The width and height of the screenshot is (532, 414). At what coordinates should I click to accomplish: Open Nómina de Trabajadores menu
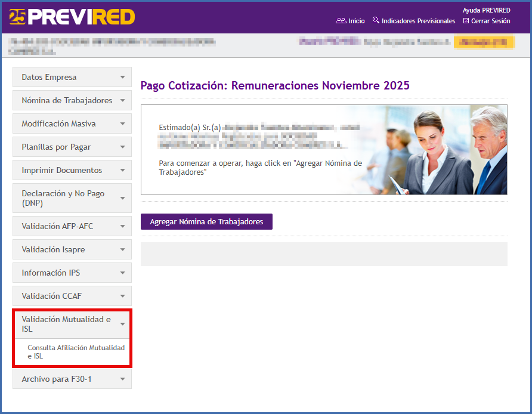coord(72,100)
